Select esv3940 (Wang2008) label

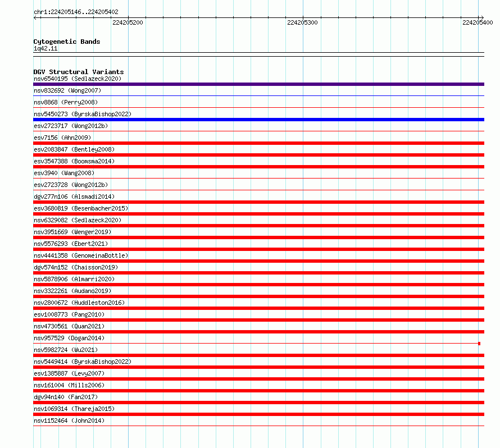click(64, 173)
